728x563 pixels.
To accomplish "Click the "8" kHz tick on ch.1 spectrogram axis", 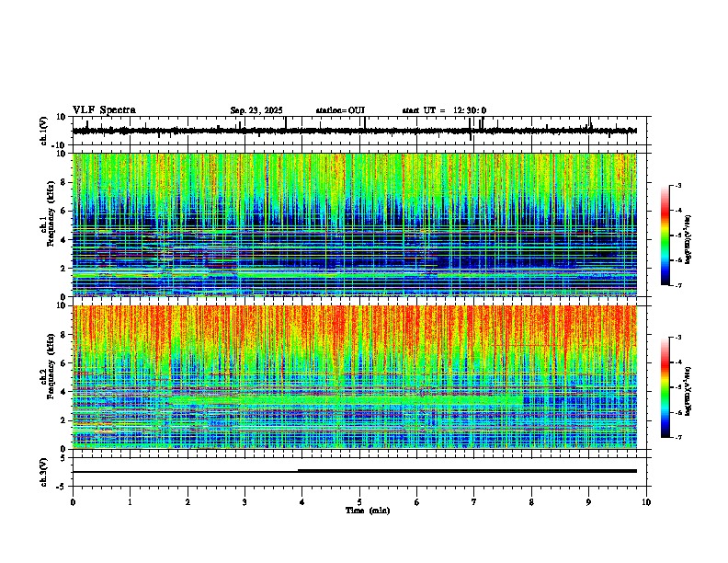I will tap(64, 182).
